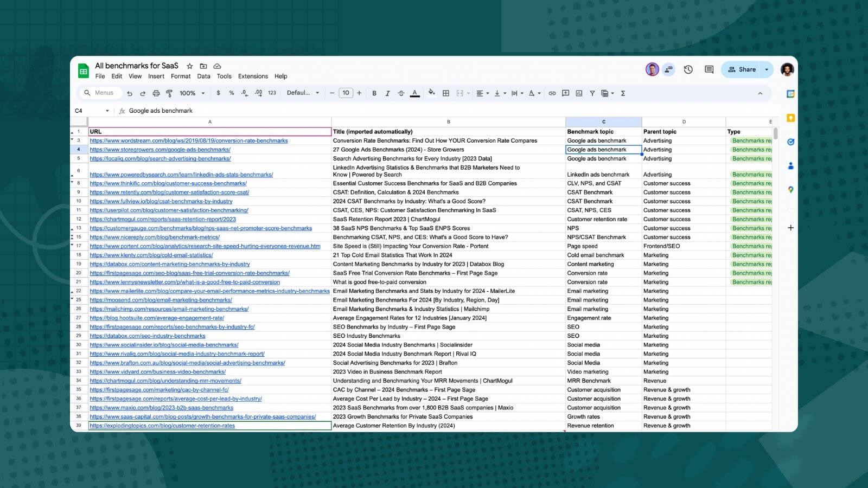Screen dimensions: 868x488
Task: Insert a chart from the toolbar
Action: tap(579, 93)
